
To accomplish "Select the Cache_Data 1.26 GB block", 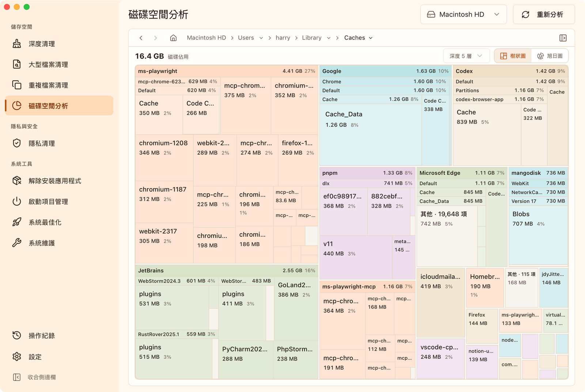I will 371,134.
